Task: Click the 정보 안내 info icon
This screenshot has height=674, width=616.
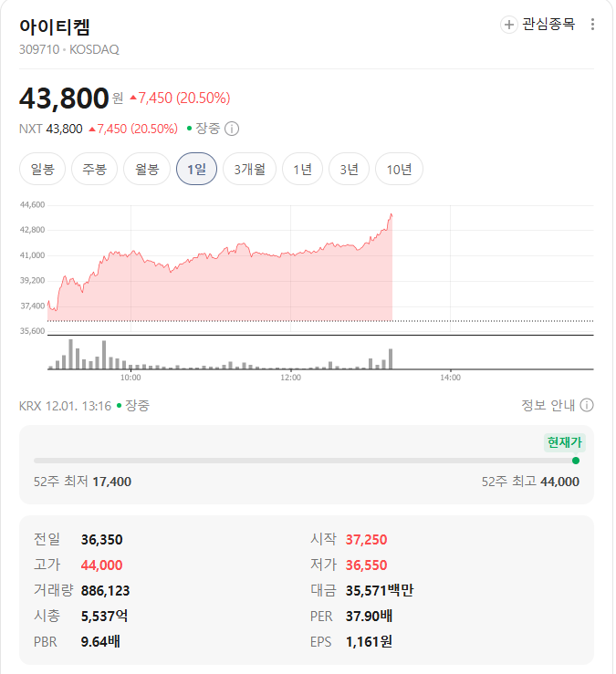Action: pyautogui.click(x=587, y=405)
